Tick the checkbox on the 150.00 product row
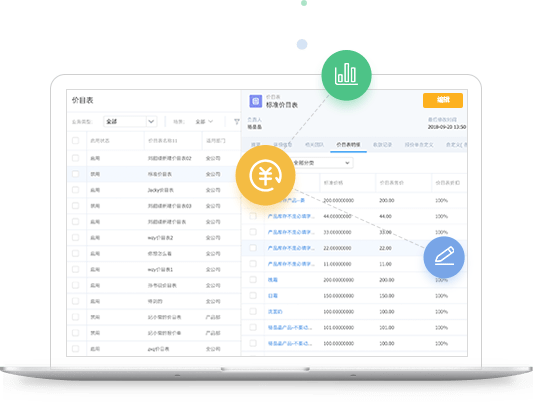 click(x=253, y=296)
